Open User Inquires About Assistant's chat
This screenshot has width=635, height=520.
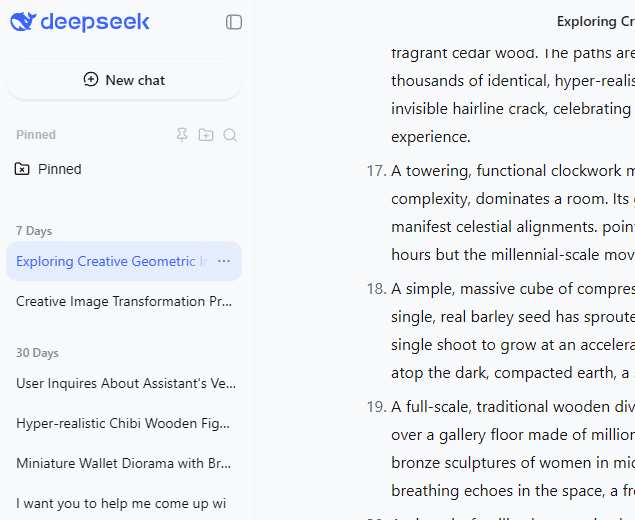pos(124,383)
